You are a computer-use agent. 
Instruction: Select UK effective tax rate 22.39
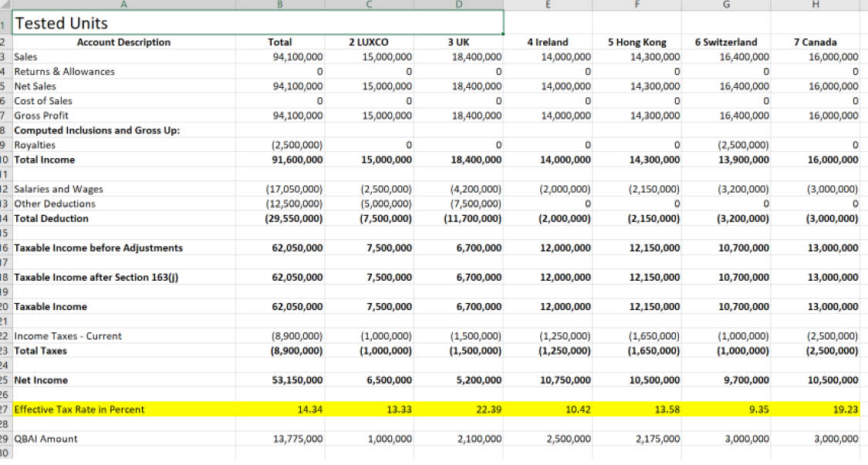tap(459, 409)
